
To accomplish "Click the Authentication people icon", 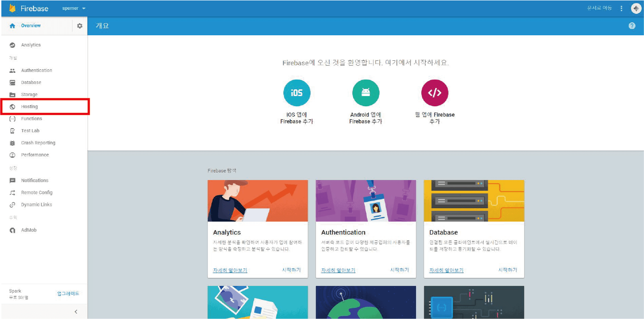I will [13, 71].
